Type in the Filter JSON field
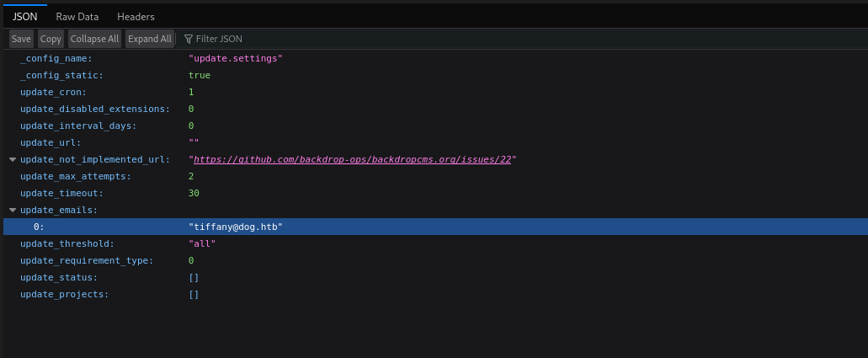This screenshot has width=868, height=358. (x=253, y=39)
